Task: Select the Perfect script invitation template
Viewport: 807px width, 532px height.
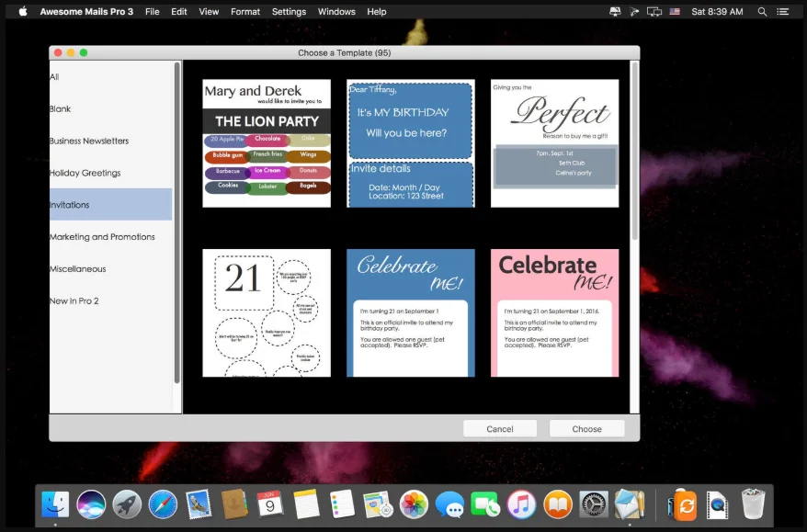Action: click(x=555, y=143)
